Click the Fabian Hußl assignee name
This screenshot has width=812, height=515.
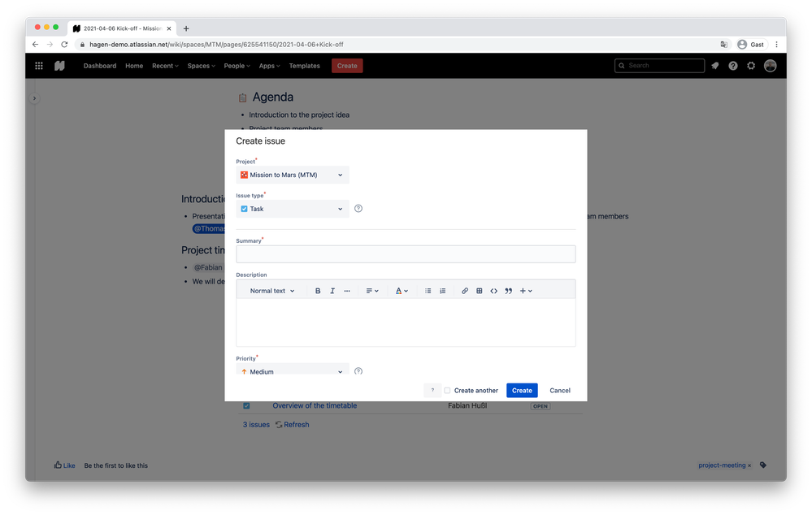(467, 406)
